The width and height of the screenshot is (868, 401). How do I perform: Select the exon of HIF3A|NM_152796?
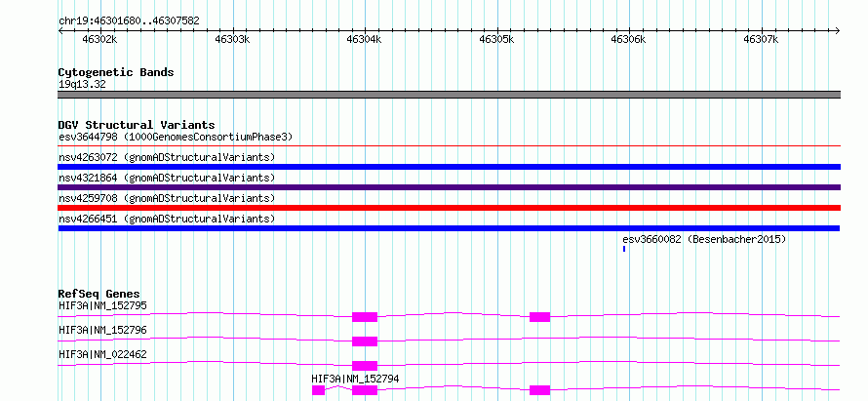pyautogui.click(x=365, y=341)
